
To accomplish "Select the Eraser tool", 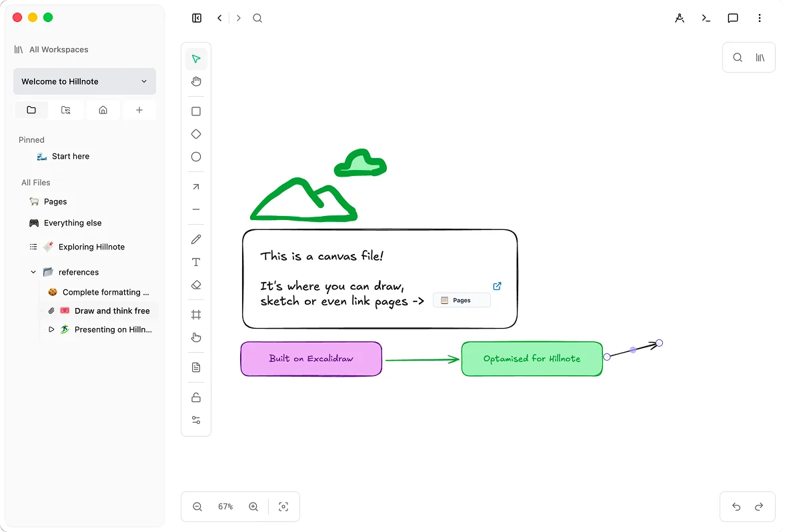I will point(195,285).
